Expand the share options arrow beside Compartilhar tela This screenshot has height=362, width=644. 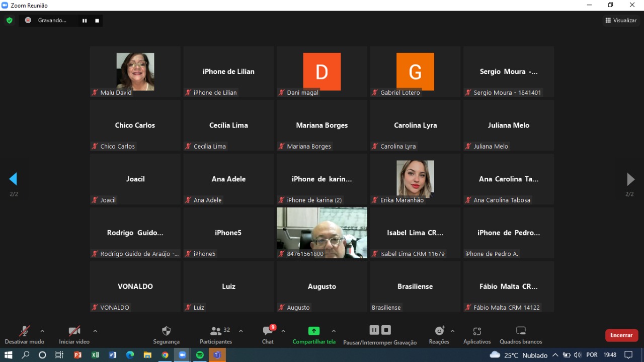point(334,331)
